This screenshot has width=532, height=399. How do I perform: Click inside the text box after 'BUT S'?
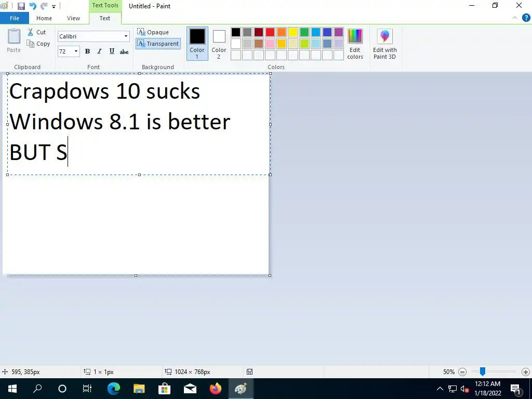[x=69, y=152]
